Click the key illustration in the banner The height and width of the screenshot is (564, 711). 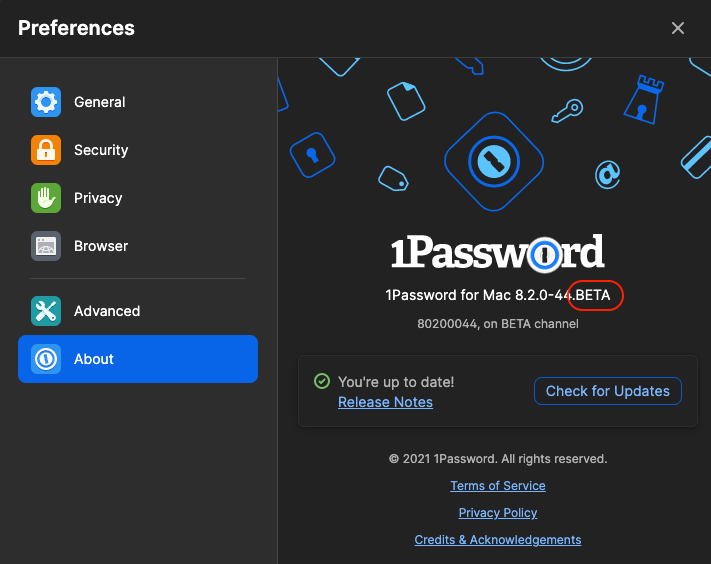pos(568,109)
